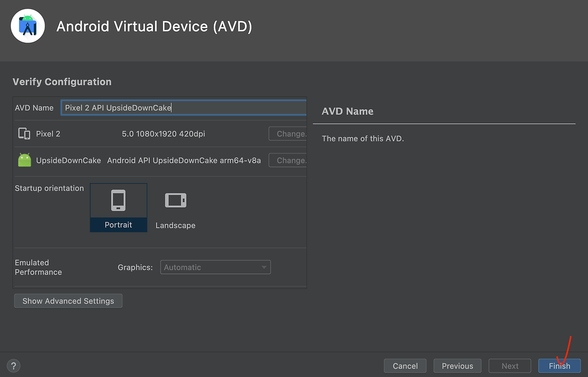The width and height of the screenshot is (588, 377).
Task: Change the UpsideDownCake system image
Action: (288, 161)
